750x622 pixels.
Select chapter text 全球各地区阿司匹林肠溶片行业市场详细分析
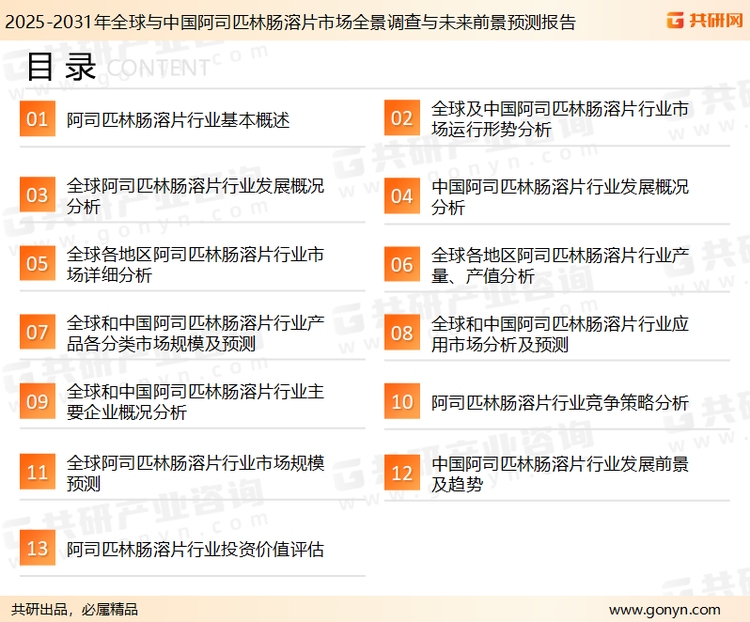click(195, 264)
